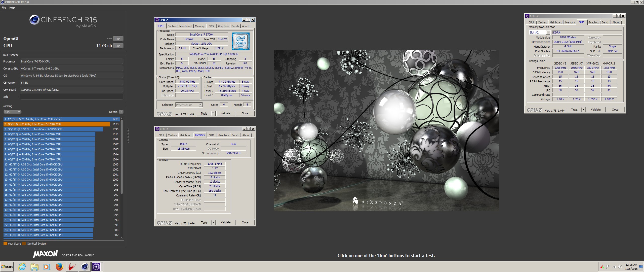Select ranking row 3 Core i7-3930K CPU

point(62,129)
